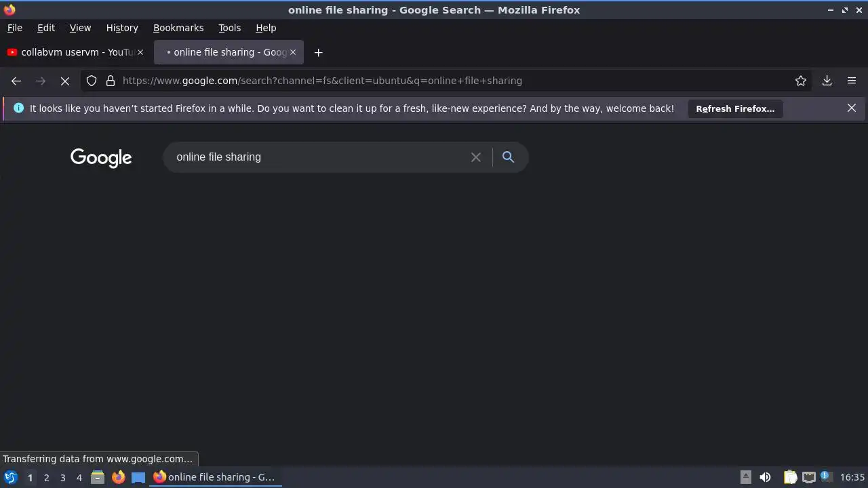Click the 16:35 clock
The image size is (868, 488).
(x=852, y=477)
